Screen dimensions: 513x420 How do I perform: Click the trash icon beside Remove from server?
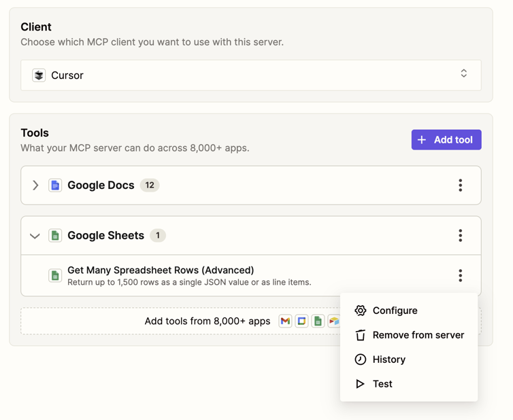(x=360, y=335)
